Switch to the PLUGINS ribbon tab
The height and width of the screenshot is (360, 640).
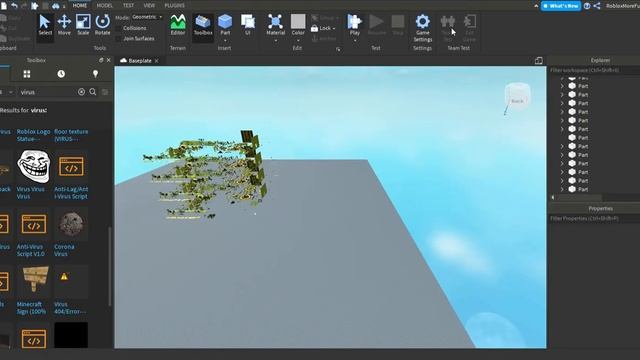pos(174,5)
